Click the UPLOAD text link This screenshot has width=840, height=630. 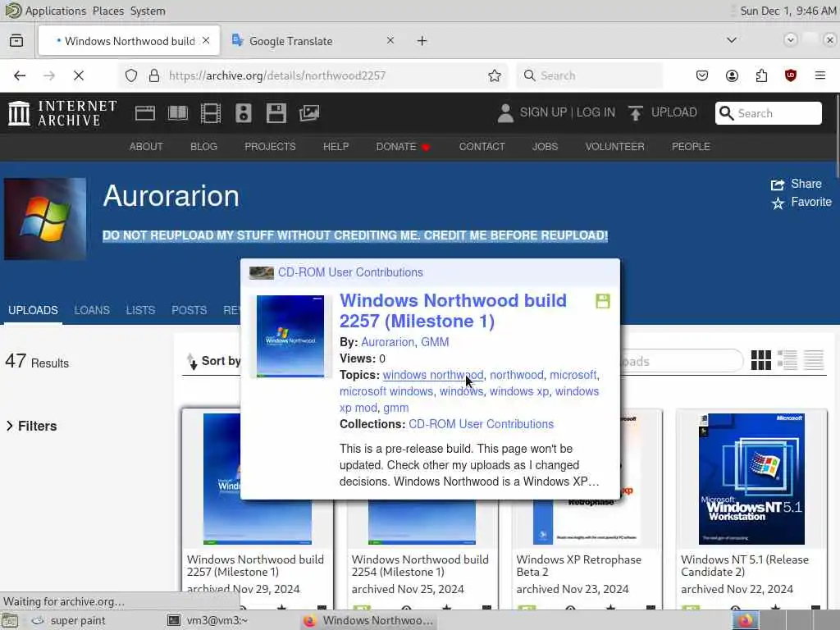click(x=674, y=112)
